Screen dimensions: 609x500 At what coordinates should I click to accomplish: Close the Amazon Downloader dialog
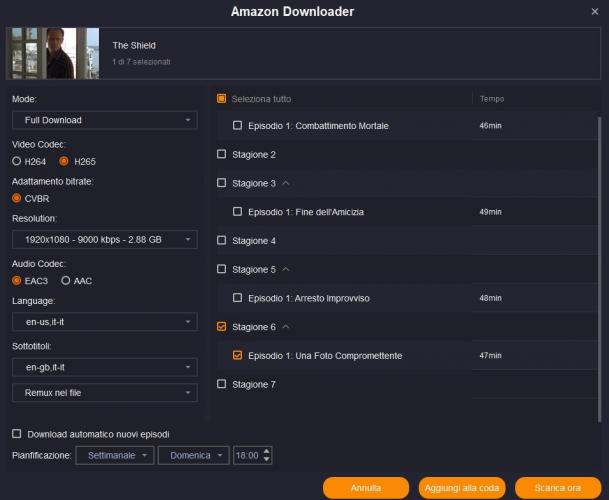pyautogui.click(x=594, y=11)
